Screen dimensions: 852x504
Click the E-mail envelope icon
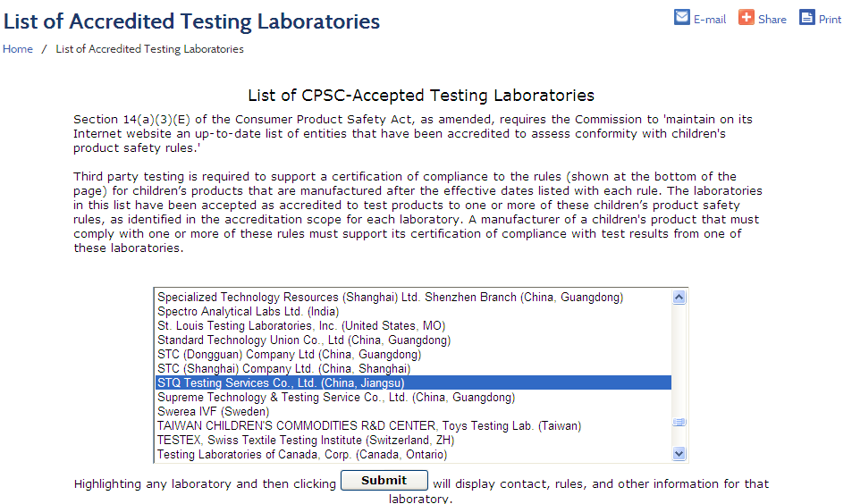coord(681,17)
